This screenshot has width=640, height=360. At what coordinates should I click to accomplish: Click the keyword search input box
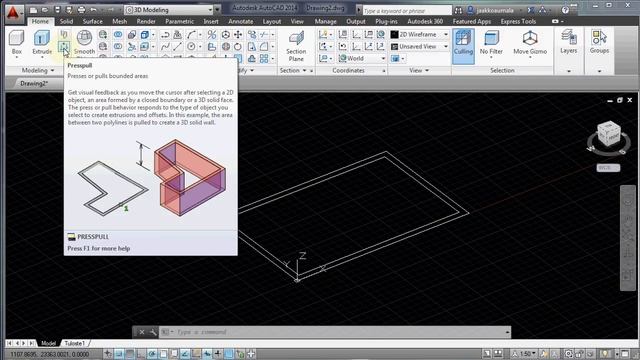pos(407,10)
